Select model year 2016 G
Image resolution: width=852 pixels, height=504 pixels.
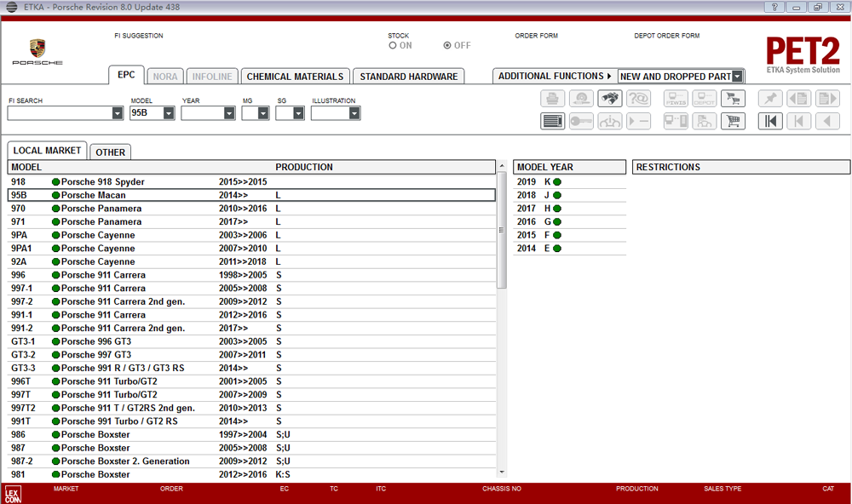click(x=569, y=221)
